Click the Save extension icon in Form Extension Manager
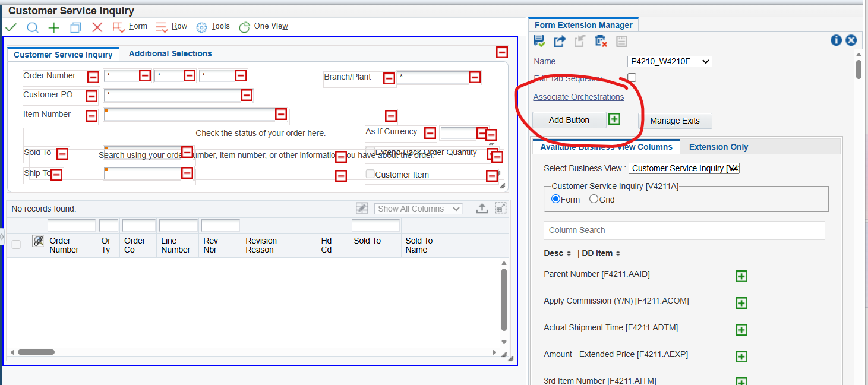 [x=539, y=41]
